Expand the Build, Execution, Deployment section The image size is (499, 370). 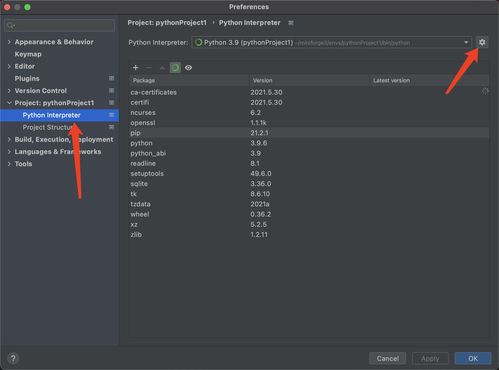[x=9, y=140]
